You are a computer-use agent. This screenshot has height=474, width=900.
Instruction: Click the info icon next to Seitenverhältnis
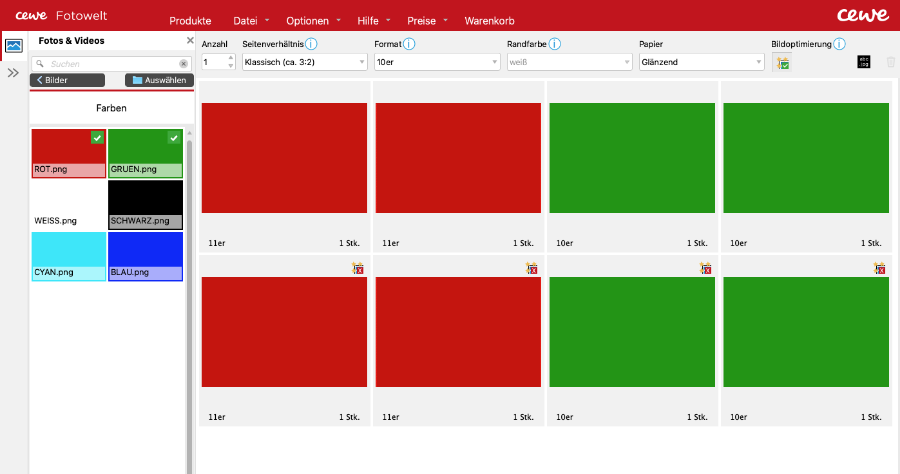tap(311, 44)
